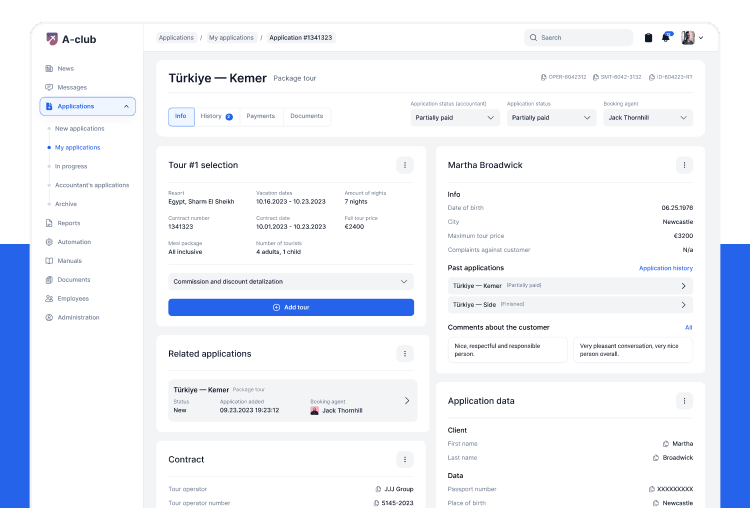Open Contract card options menu
The image size is (750, 508).
coord(405,459)
